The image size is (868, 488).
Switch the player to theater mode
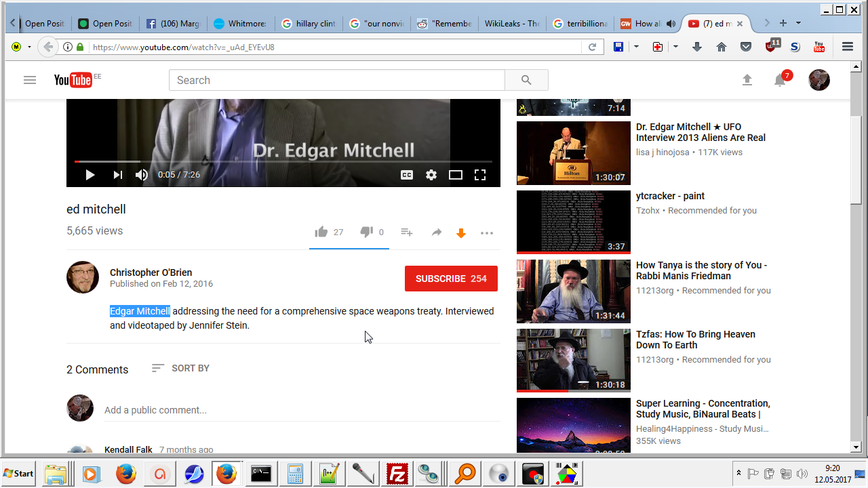[x=456, y=175]
